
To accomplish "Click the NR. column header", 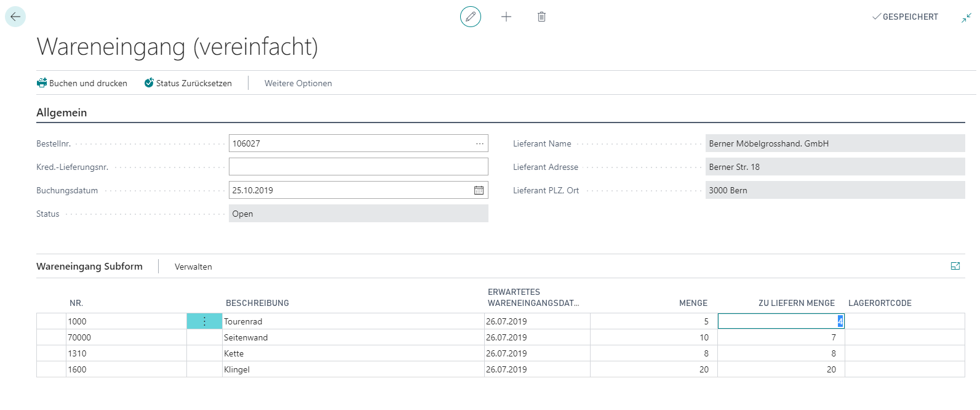I will tap(76, 303).
